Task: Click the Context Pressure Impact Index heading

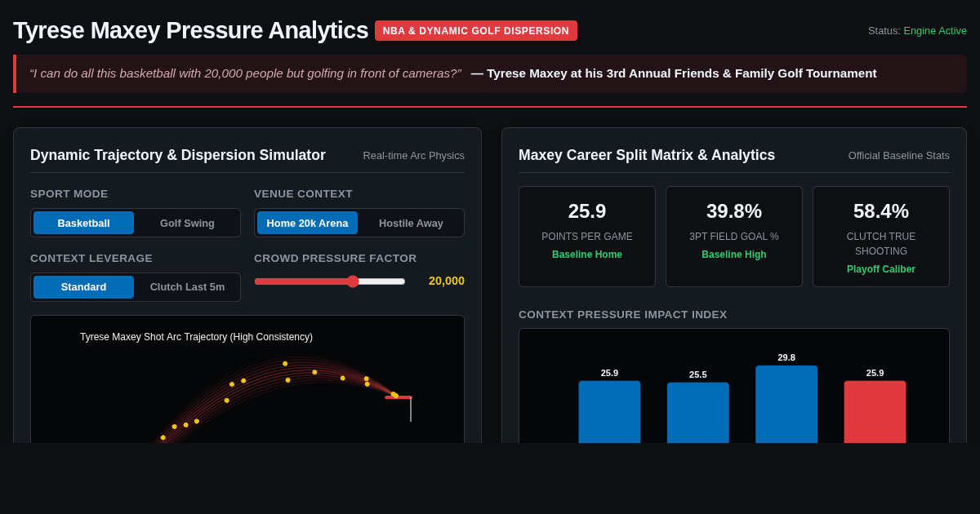Action: [x=623, y=315]
